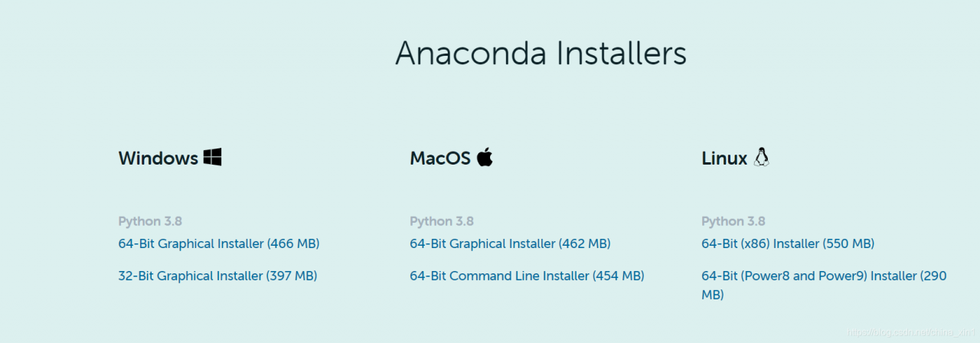Click the wrapped "MB)" text of Power8 link
This screenshot has height=343, width=980.
pos(713,295)
